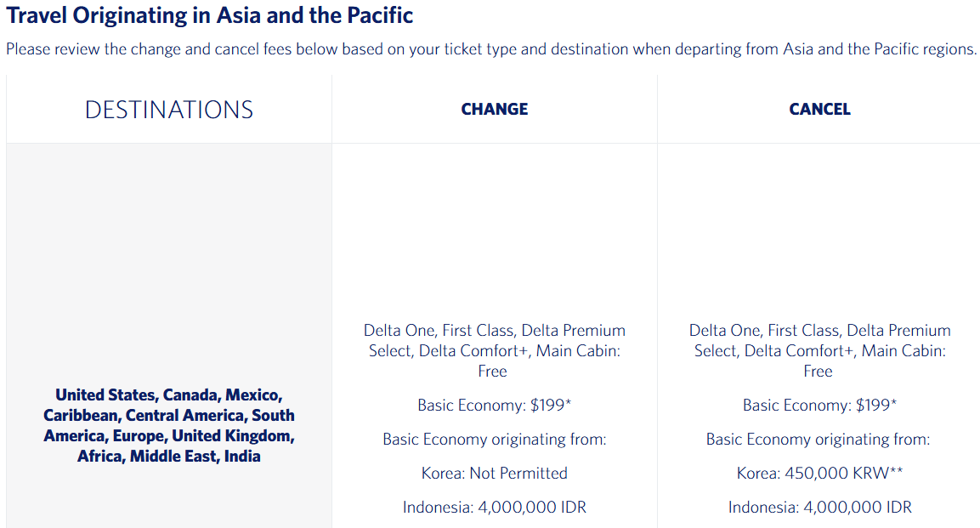The width and height of the screenshot is (980, 528).
Task: Click Basic Economy $199 in the Cancel column
Action: [819, 406]
